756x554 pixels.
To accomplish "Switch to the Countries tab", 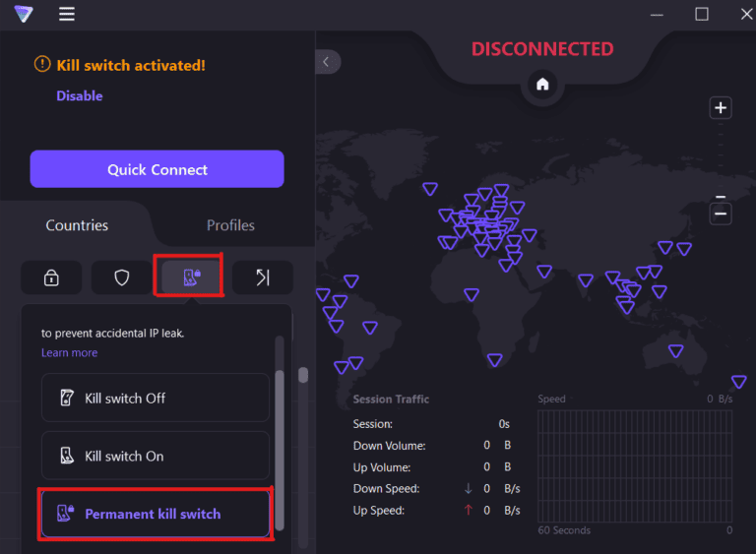I will (77, 225).
